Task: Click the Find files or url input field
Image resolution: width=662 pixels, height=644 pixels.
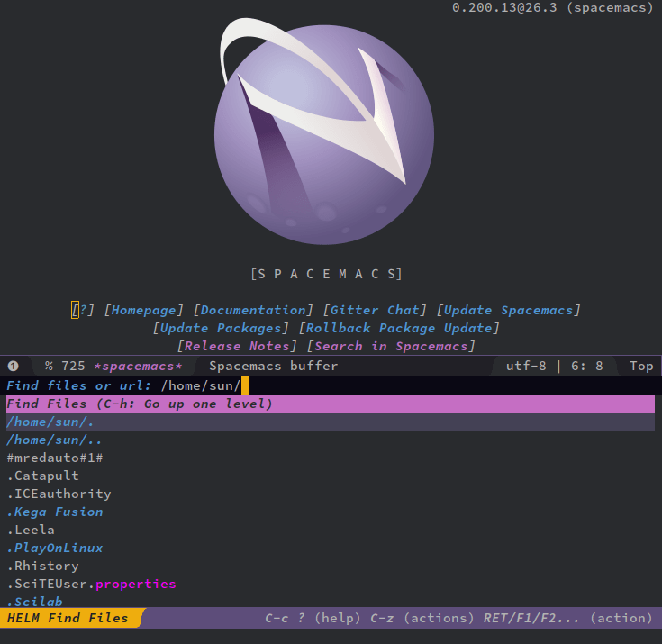Action: tap(331, 386)
